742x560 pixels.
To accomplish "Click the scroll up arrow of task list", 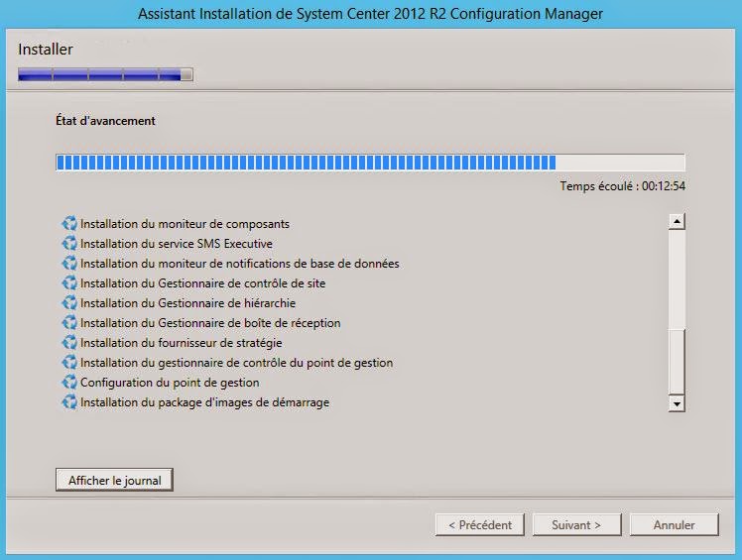I will point(677,221).
